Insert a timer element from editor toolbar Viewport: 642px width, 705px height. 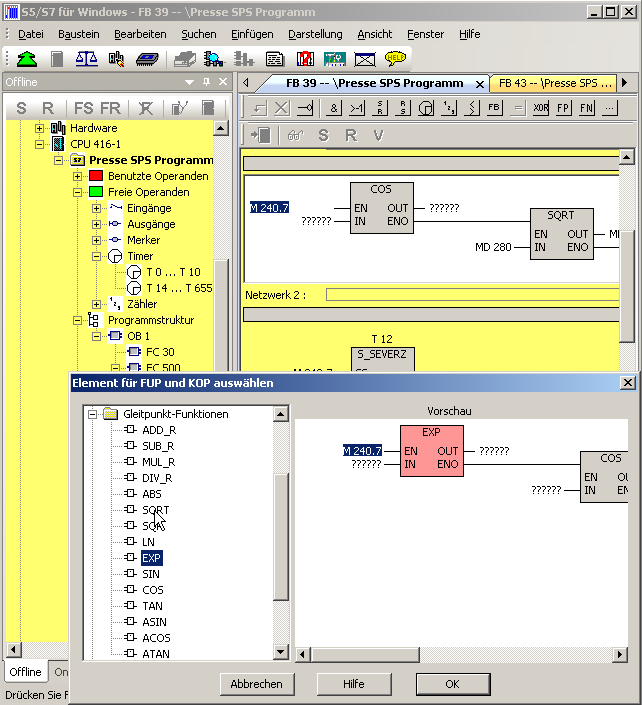[x=426, y=108]
